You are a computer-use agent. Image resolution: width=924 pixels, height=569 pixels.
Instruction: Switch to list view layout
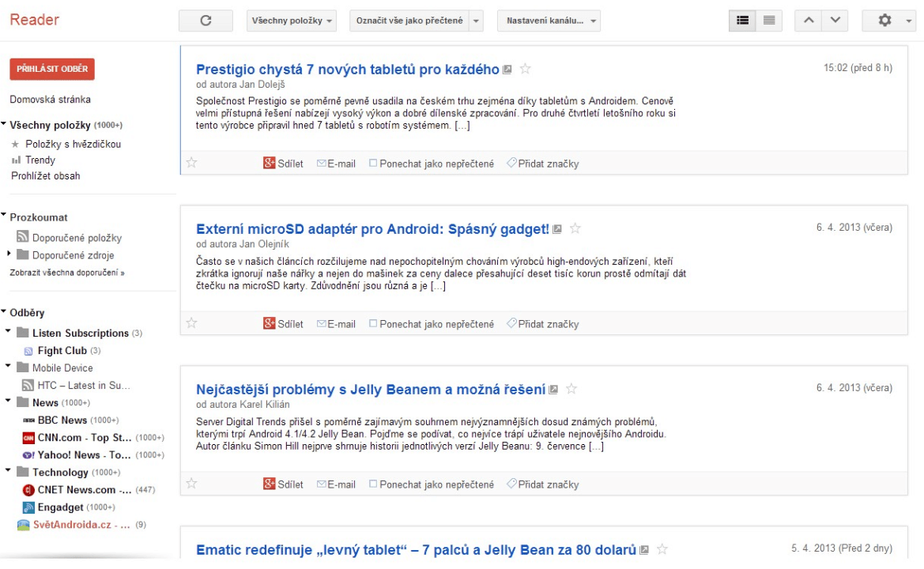click(x=769, y=21)
